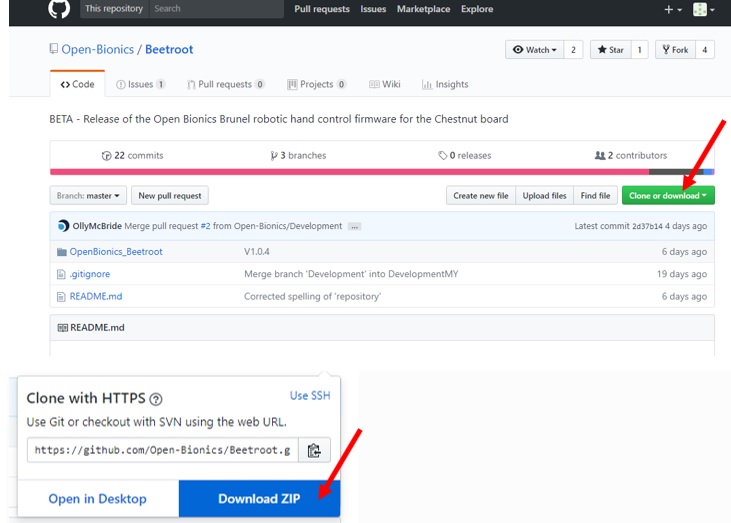Image resolution: width=731 pixels, height=523 pixels.
Task: Click the file icon beside .gitignore
Action: (x=61, y=275)
